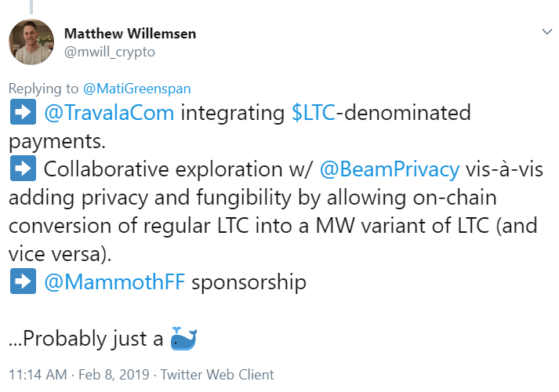The width and height of the screenshot is (559, 392).
Task: Open Matthew Willemsen display name link
Action: (132, 34)
